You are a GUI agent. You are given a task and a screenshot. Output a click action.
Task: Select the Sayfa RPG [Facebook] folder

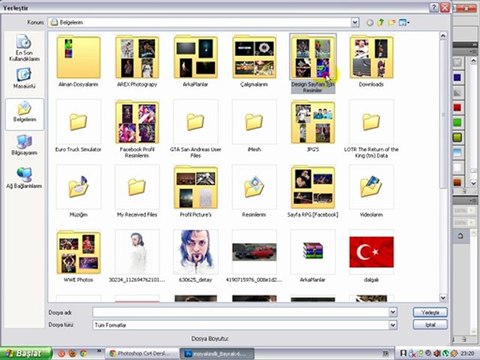[313, 191]
